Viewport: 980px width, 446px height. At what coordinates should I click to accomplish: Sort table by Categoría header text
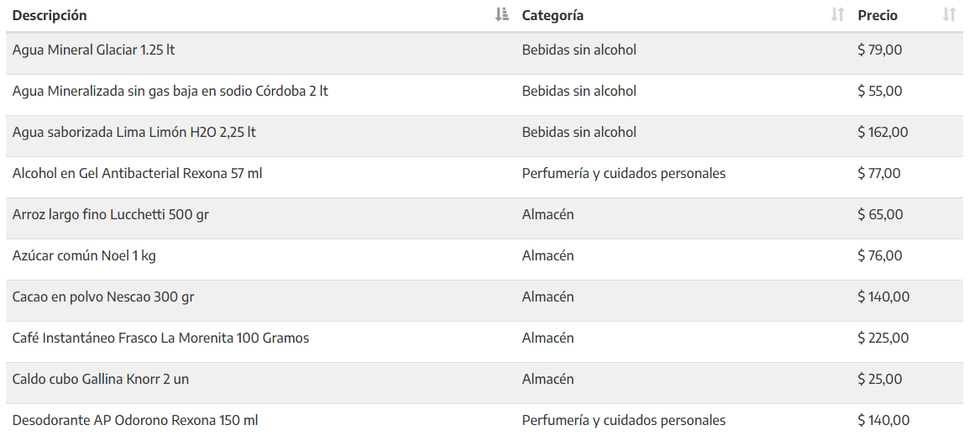click(x=553, y=16)
